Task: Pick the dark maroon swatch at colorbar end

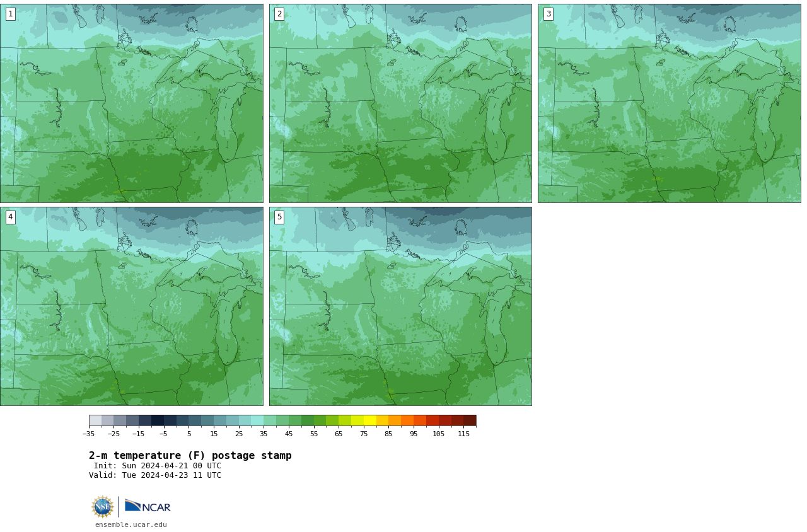Action: point(470,420)
